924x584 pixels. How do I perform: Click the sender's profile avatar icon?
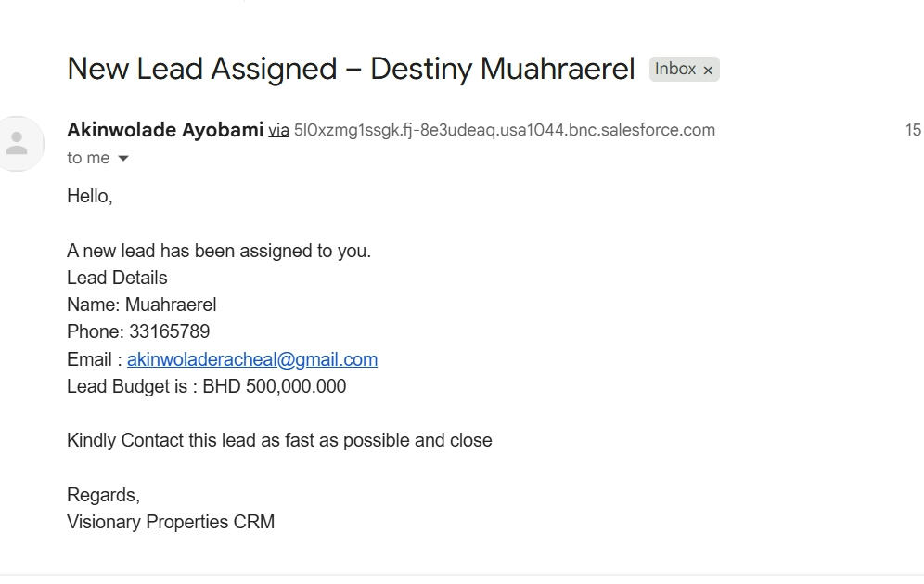(x=17, y=144)
